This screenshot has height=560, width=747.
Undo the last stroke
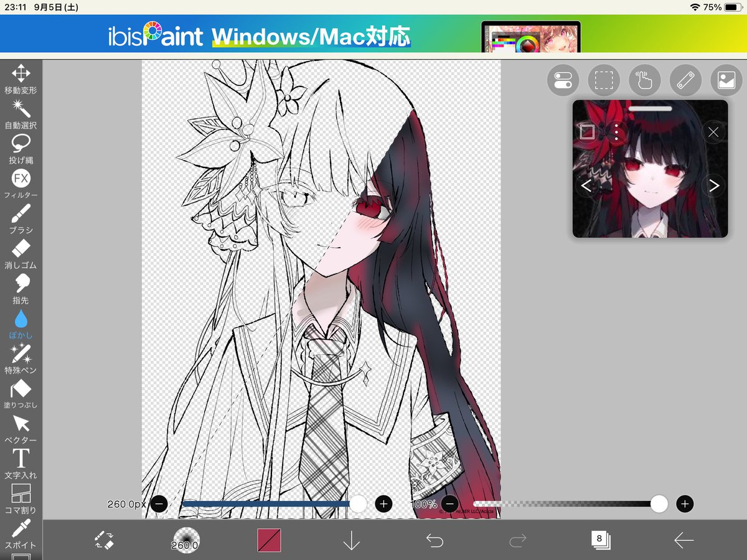pyautogui.click(x=435, y=540)
